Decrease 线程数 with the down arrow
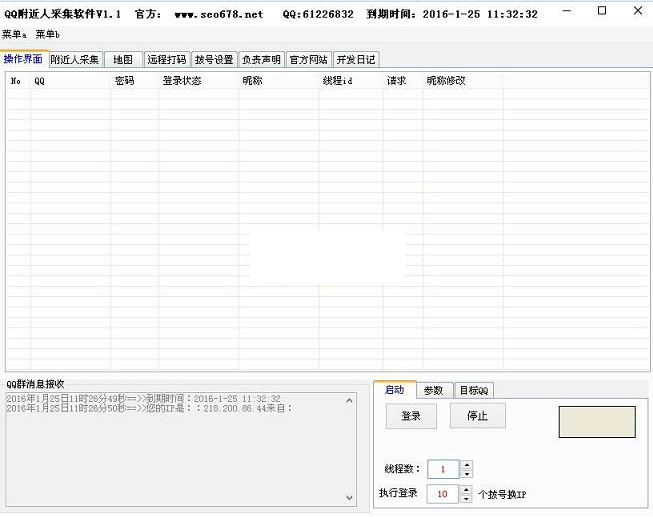 point(466,473)
